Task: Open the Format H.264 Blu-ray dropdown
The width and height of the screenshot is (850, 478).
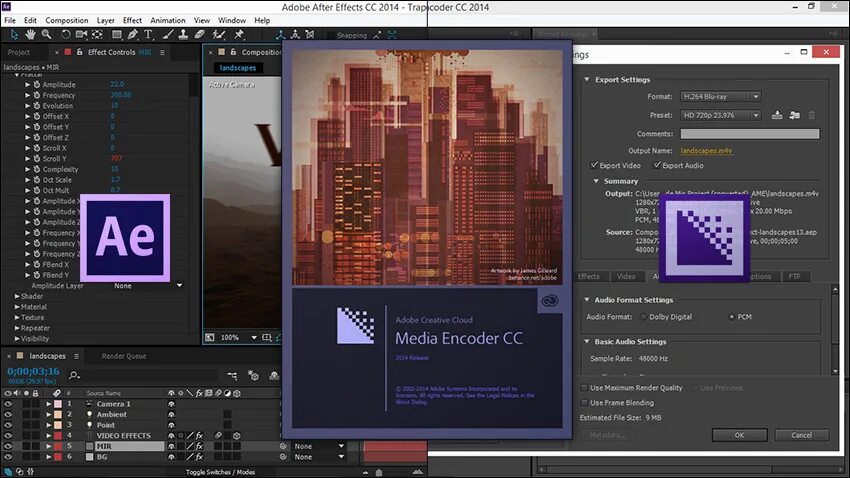Action: click(x=720, y=96)
